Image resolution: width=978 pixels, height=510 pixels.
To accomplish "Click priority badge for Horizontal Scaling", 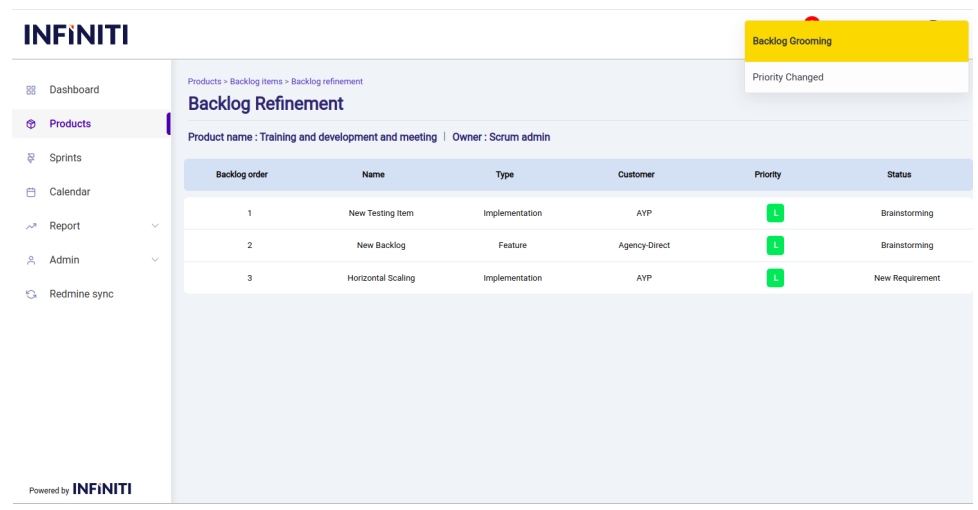I will (x=775, y=278).
